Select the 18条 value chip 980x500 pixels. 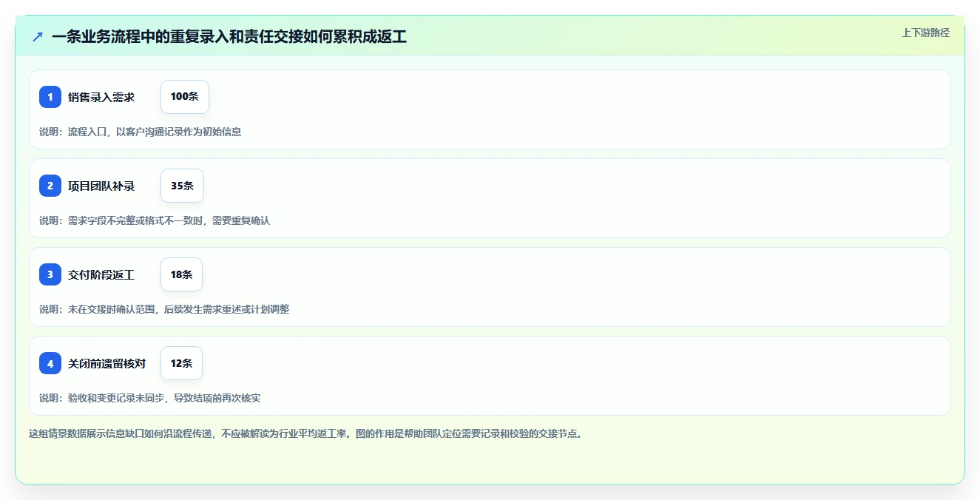181,274
